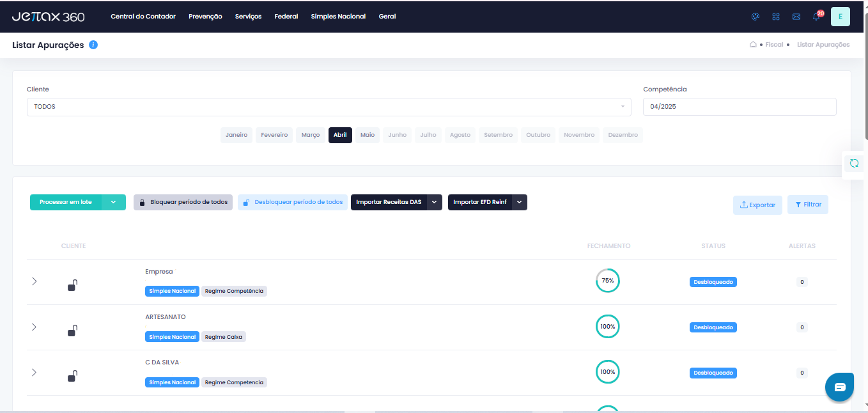Select the Junho month
868x413 pixels.
(397, 135)
